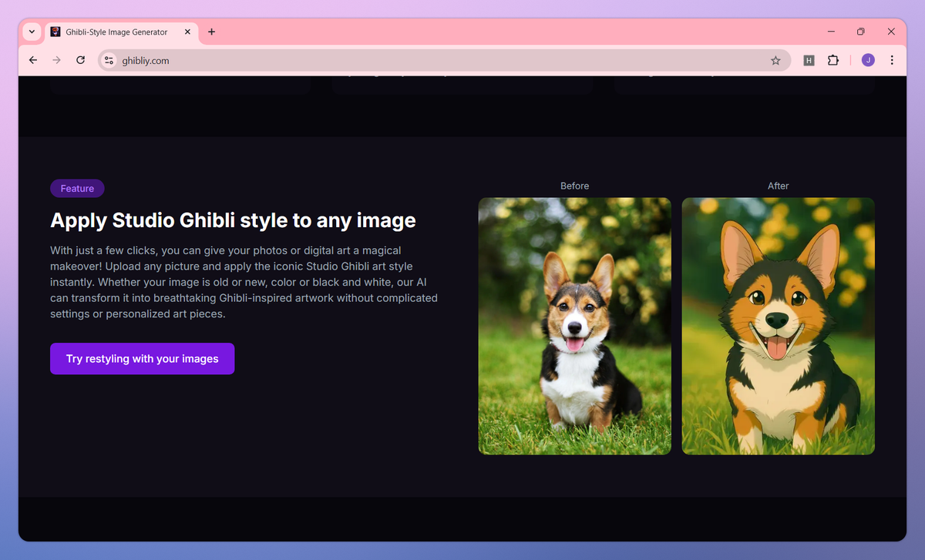Click the feature description paragraph

[x=244, y=283]
